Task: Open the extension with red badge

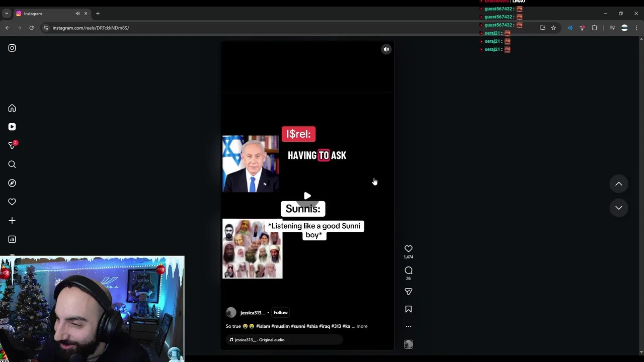Action: 582,28
